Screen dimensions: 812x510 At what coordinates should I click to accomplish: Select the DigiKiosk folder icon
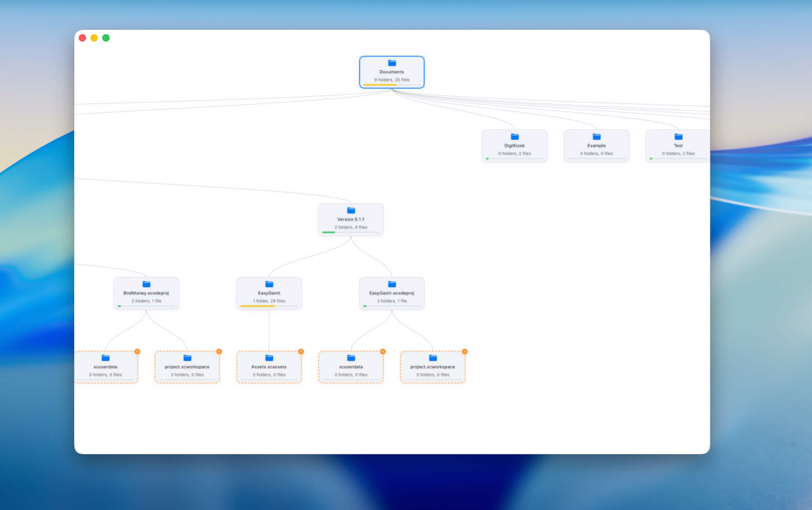click(x=514, y=136)
